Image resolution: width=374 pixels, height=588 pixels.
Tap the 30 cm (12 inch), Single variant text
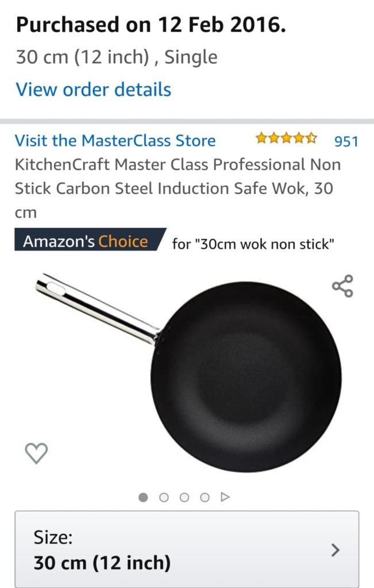[117, 57]
